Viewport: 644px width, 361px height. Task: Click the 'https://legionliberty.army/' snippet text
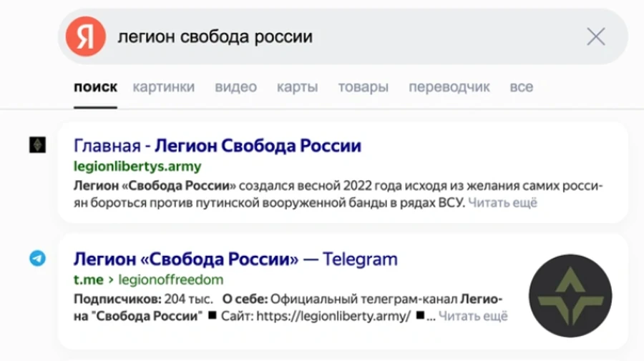pos(333,316)
